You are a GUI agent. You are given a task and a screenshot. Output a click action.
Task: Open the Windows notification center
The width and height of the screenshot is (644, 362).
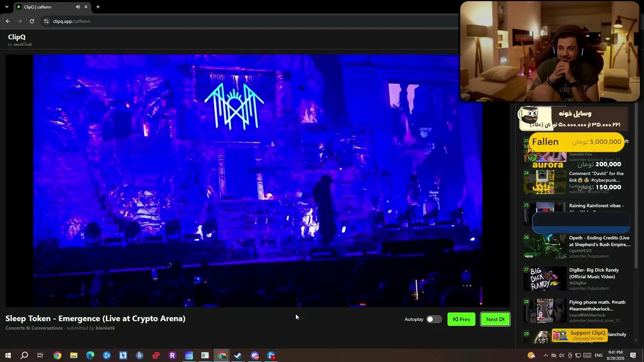coord(633,355)
